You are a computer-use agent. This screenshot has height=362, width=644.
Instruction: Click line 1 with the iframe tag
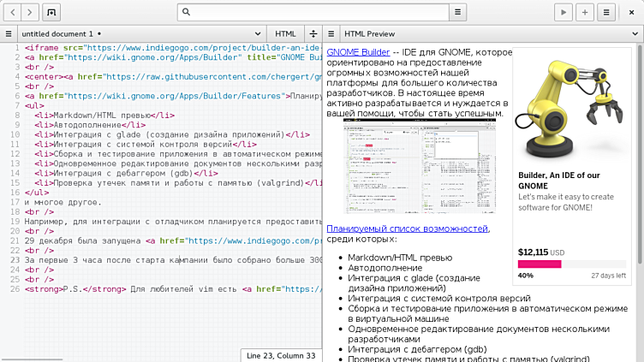point(172,48)
